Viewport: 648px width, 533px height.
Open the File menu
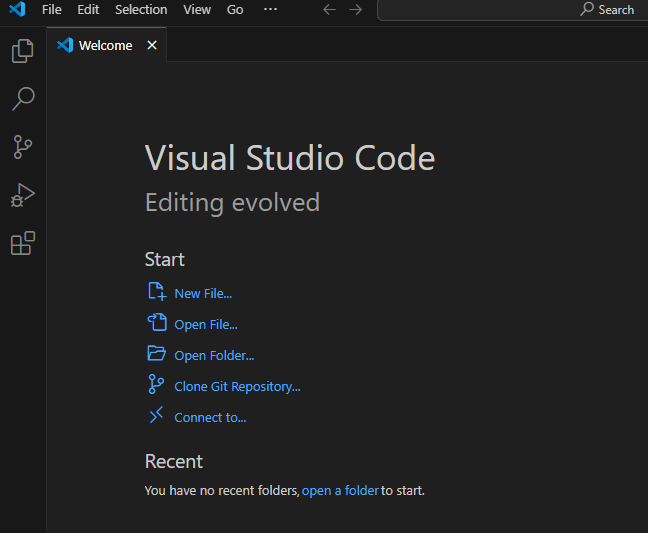pyautogui.click(x=52, y=10)
